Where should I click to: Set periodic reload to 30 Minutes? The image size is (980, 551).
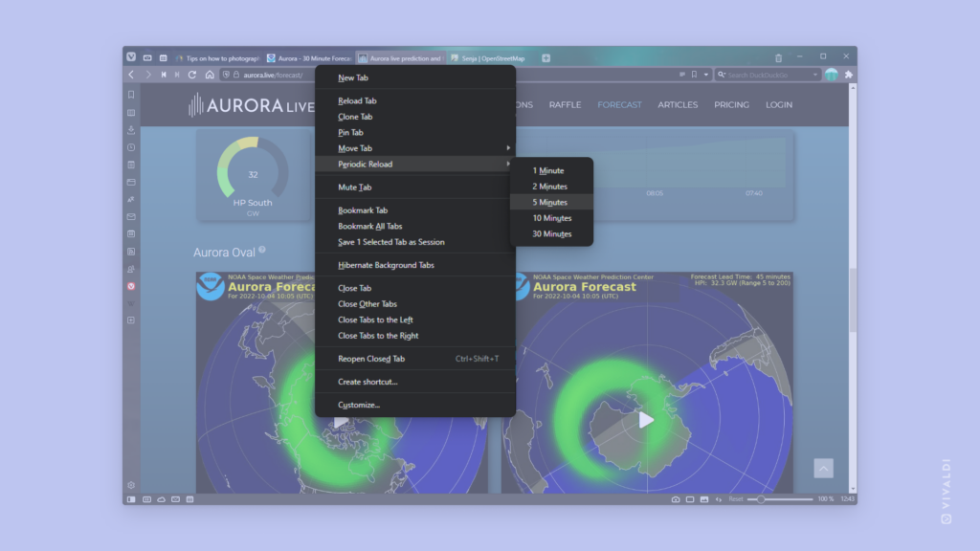[x=552, y=233]
